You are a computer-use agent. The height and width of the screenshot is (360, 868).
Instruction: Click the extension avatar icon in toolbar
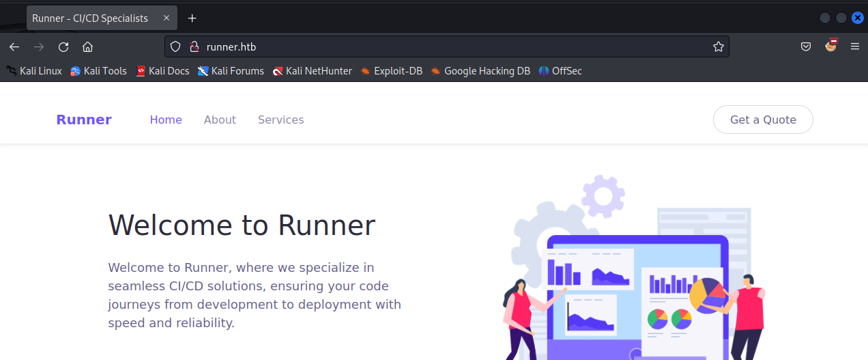pyautogui.click(x=830, y=46)
